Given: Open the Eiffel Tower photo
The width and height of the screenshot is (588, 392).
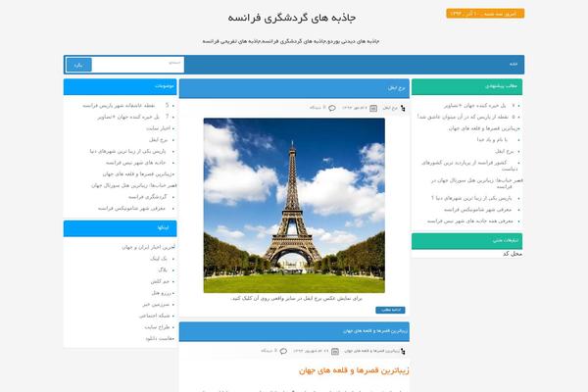Looking at the screenshot, I should (x=294, y=206).
